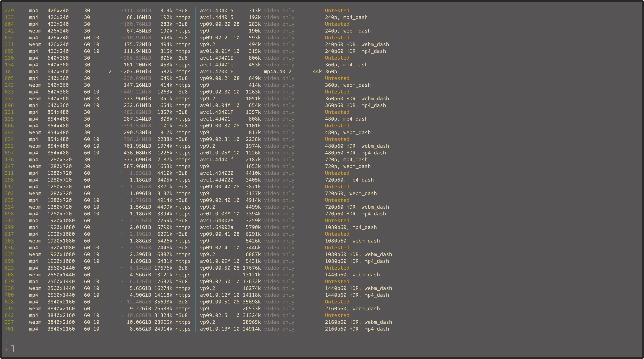Click the 720p60, webm_dash label
This screenshot has width=644, height=359.
[x=351, y=193]
